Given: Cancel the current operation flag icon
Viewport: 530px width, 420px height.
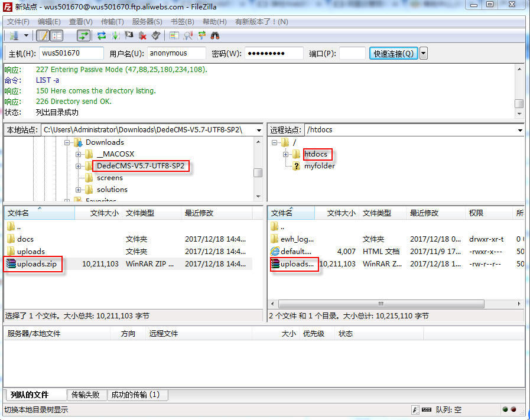Looking at the screenshot, I should coord(129,35).
